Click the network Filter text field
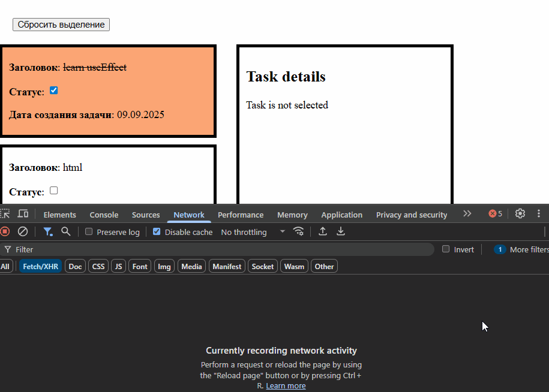Viewport: 549px width, 392px height. coord(222,249)
